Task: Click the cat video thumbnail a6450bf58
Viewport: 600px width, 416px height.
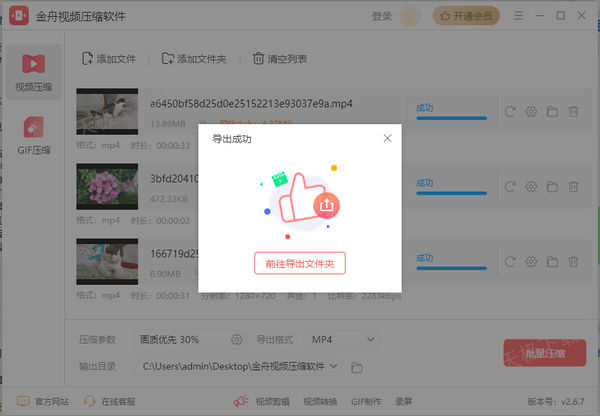Action: tap(107, 111)
